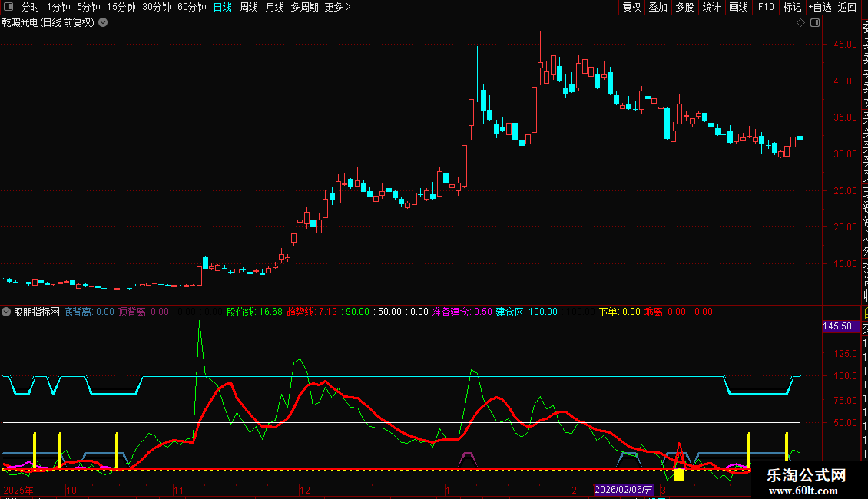The width and height of the screenshot is (868, 499).
Task: Open the 复权 price adjustment options
Action: click(x=631, y=7)
